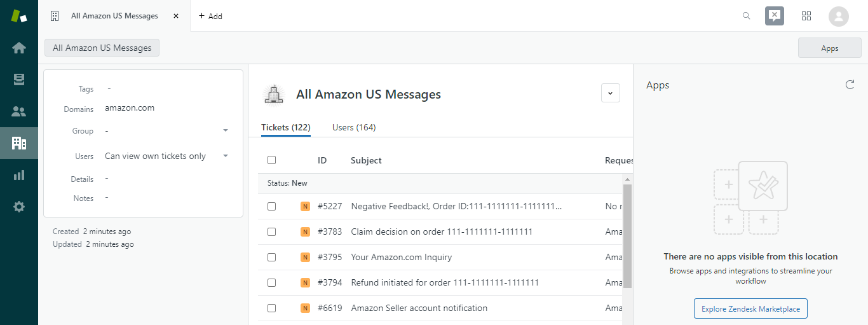Sort by the ID column header

pyautogui.click(x=322, y=160)
